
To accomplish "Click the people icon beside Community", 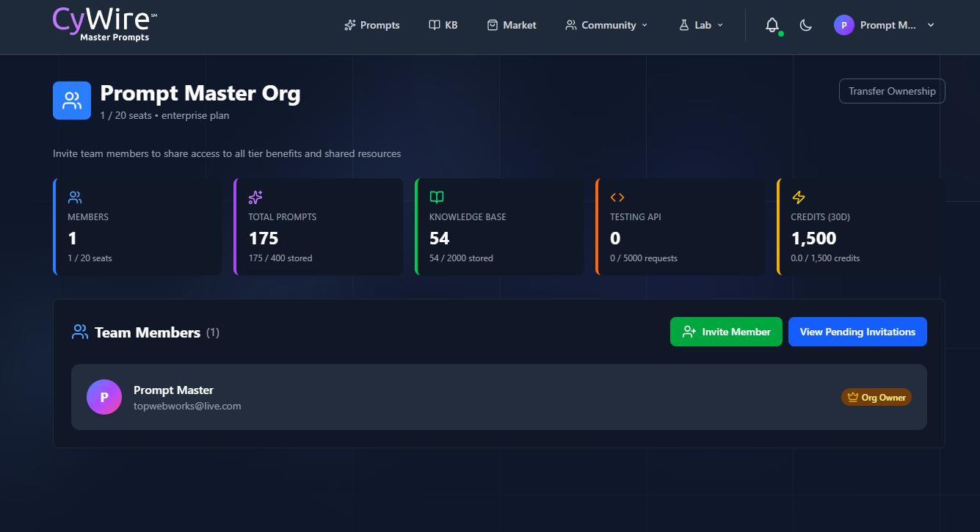I will [571, 25].
